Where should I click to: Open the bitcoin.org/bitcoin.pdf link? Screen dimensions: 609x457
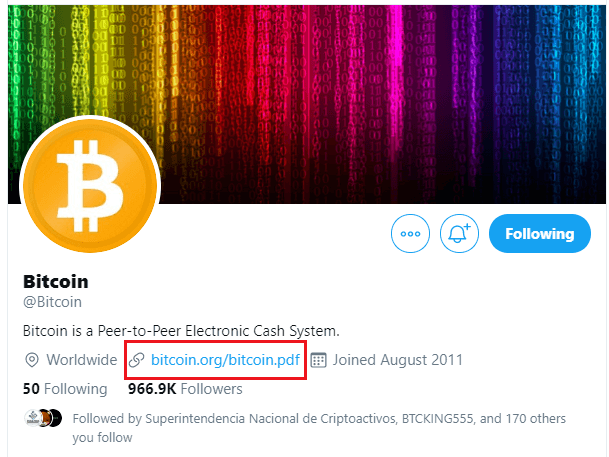click(225, 360)
